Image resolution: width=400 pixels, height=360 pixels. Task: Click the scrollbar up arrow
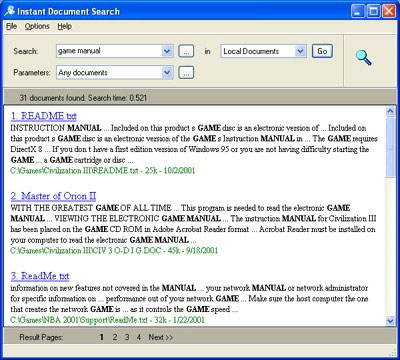(390, 111)
